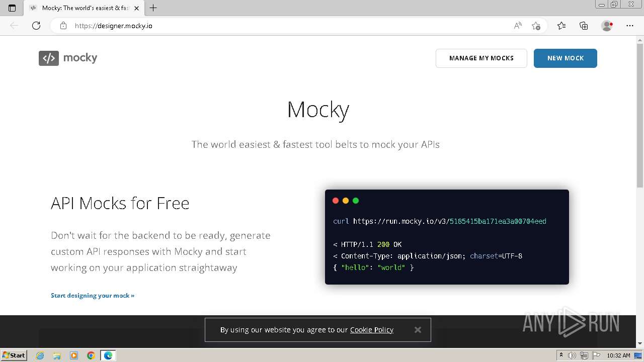This screenshot has width=644, height=362.
Task: Open the Windows Start menu
Action: click(x=14, y=355)
